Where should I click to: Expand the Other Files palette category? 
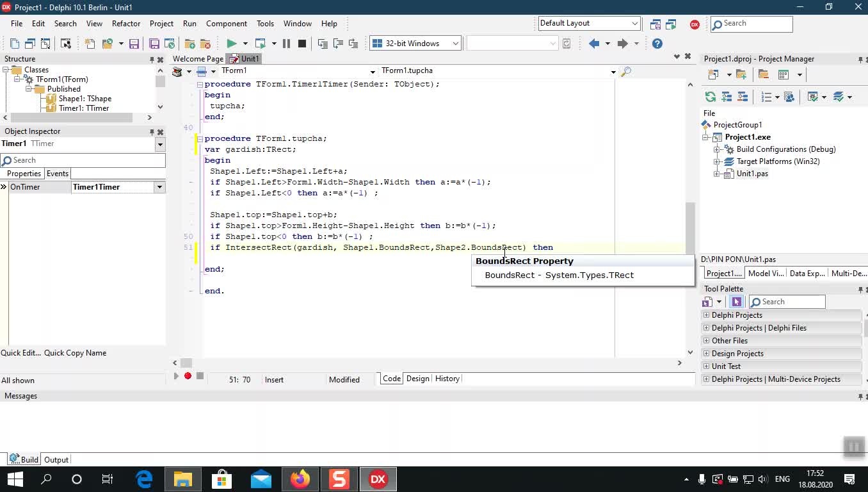click(707, 341)
